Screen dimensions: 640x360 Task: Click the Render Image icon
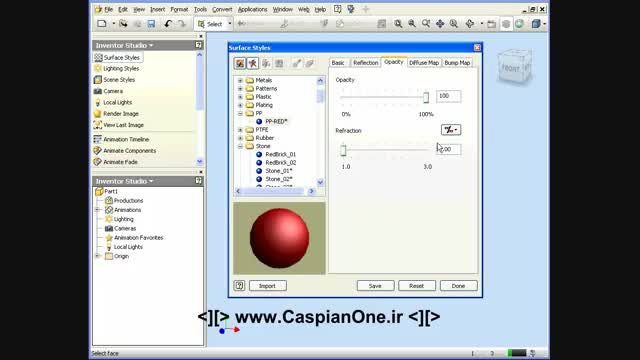pos(98,114)
